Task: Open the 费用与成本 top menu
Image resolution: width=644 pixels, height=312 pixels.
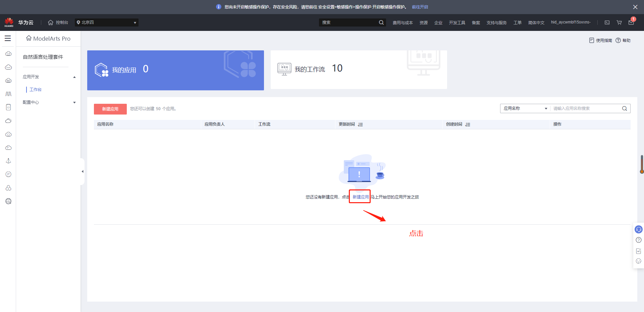Action: click(402, 23)
